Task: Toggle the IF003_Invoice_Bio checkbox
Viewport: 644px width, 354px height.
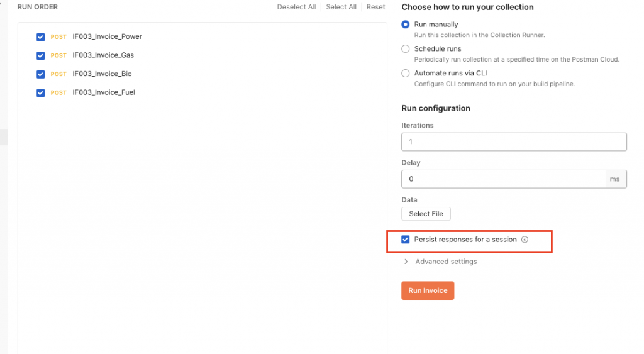Action: [41, 74]
